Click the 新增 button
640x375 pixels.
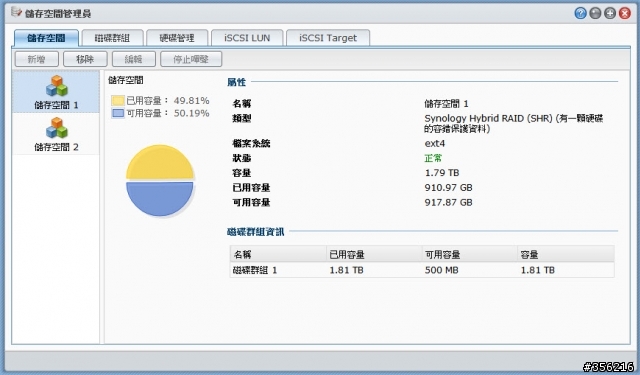(37, 59)
